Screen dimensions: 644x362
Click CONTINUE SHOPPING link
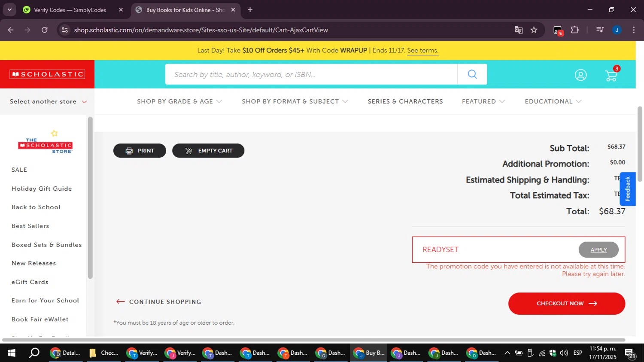[158, 302]
